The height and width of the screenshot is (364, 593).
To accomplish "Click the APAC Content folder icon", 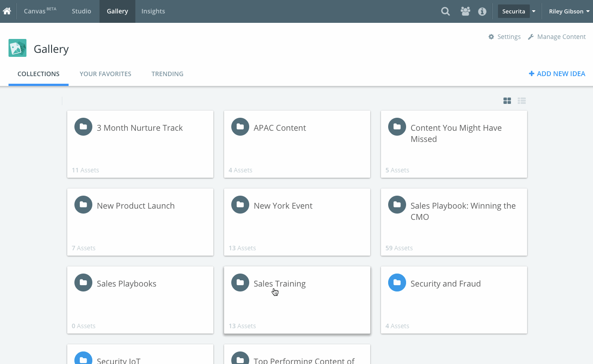I will click(x=240, y=127).
